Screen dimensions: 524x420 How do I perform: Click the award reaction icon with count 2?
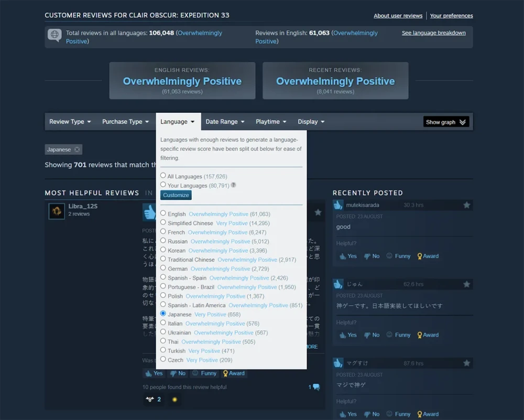click(154, 399)
